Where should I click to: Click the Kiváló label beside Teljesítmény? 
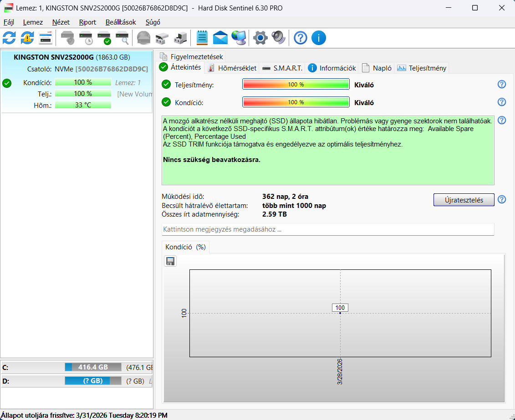coord(364,85)
